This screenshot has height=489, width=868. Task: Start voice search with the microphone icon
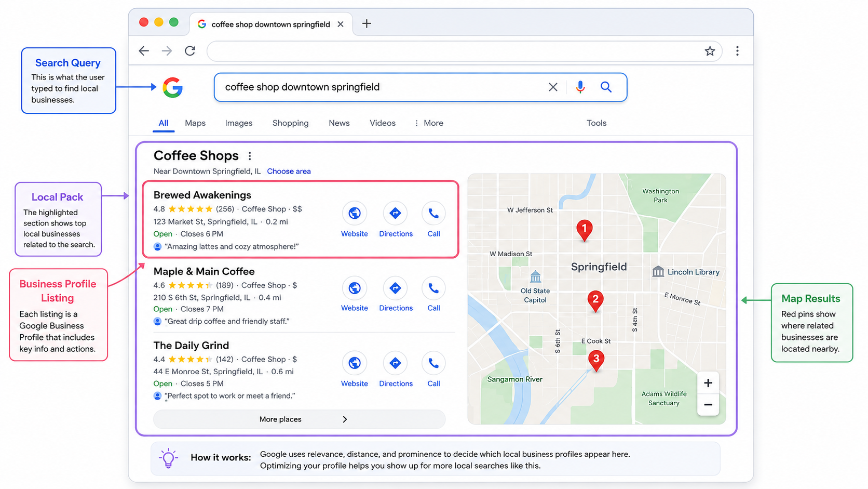click(580, 87)
